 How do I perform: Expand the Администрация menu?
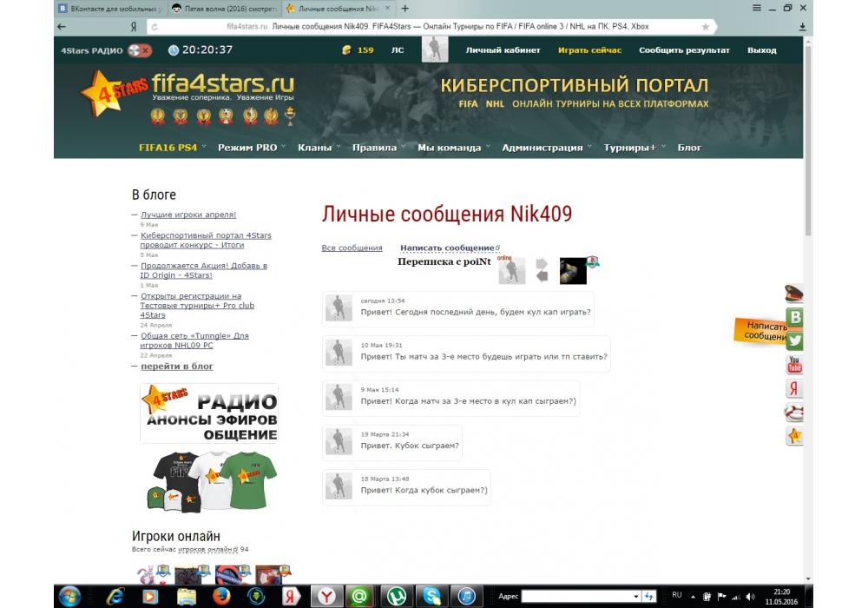[x=542, y=148]
